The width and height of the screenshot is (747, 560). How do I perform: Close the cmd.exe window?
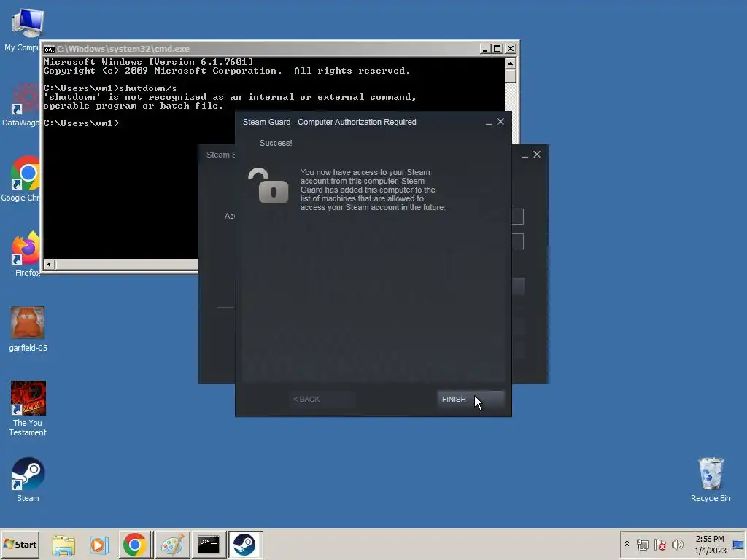510,49
